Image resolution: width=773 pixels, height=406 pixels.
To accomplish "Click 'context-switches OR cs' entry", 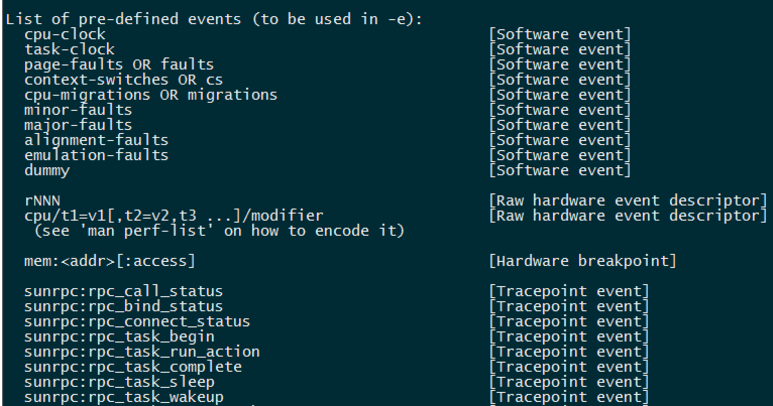I will click(x=123, y=80).
